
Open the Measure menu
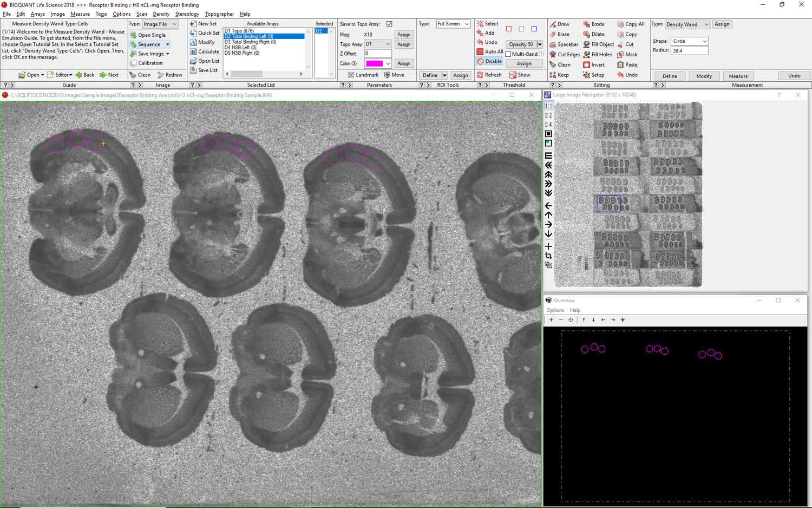pos(80,14)
